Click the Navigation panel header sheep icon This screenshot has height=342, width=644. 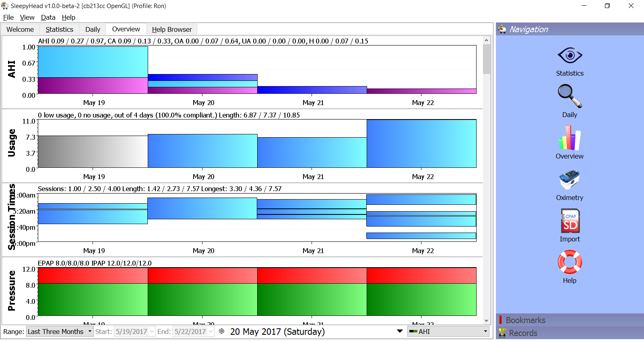click(502, 29)
